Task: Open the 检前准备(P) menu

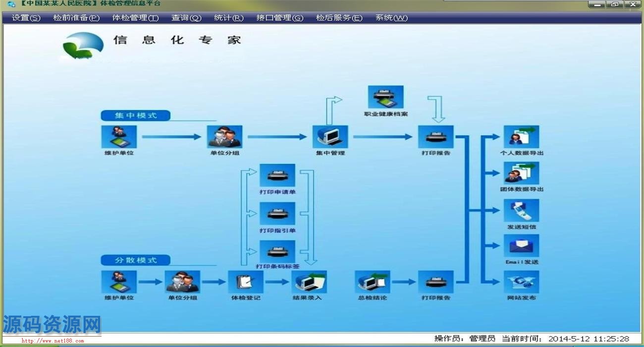Action: (76, 18)
